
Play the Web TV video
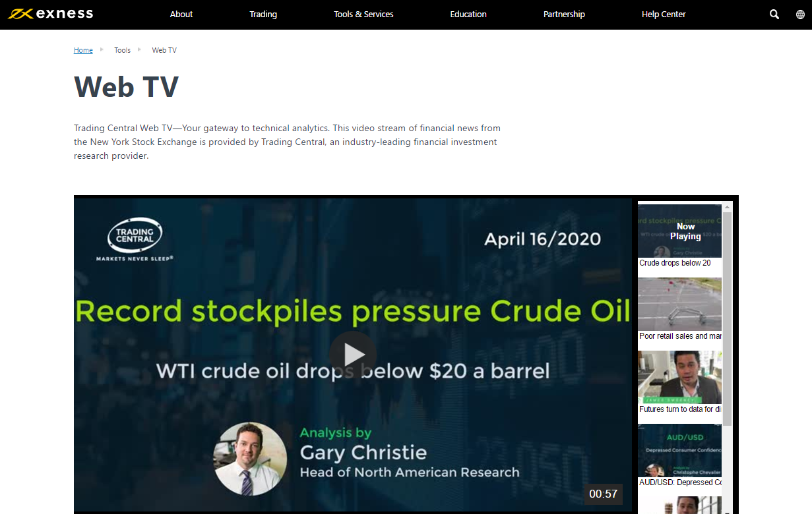coord(353,355)
